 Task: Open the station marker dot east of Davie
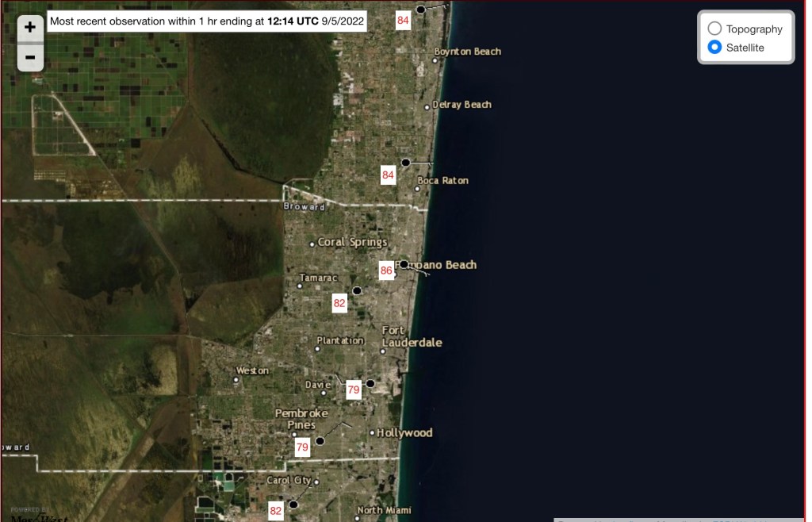click(370, 383)
